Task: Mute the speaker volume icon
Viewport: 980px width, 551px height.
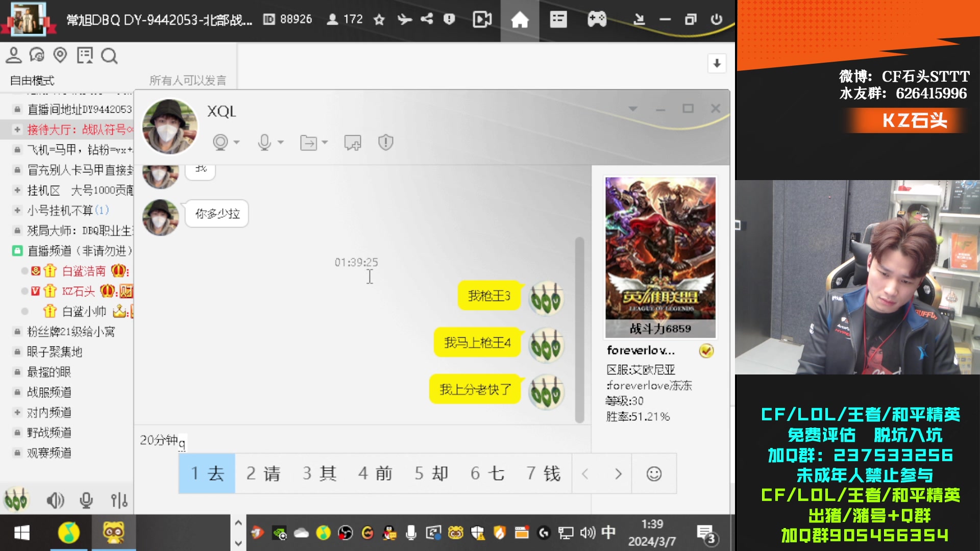Action: (x=55, y=500)
